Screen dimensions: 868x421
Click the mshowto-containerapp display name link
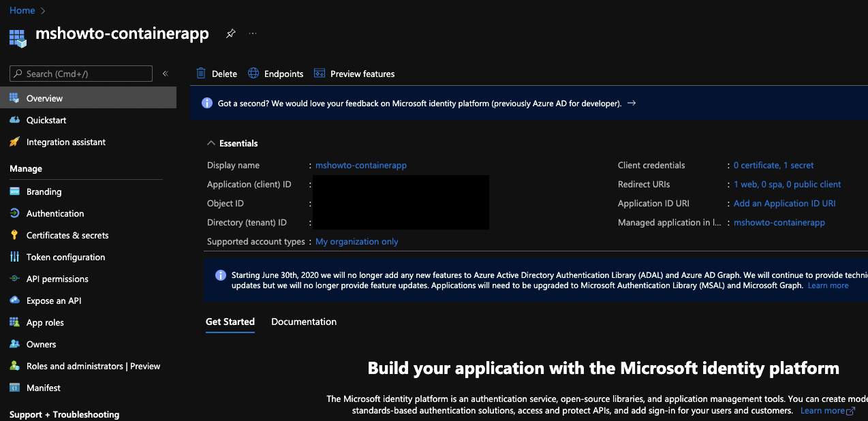tap(361, 165)
